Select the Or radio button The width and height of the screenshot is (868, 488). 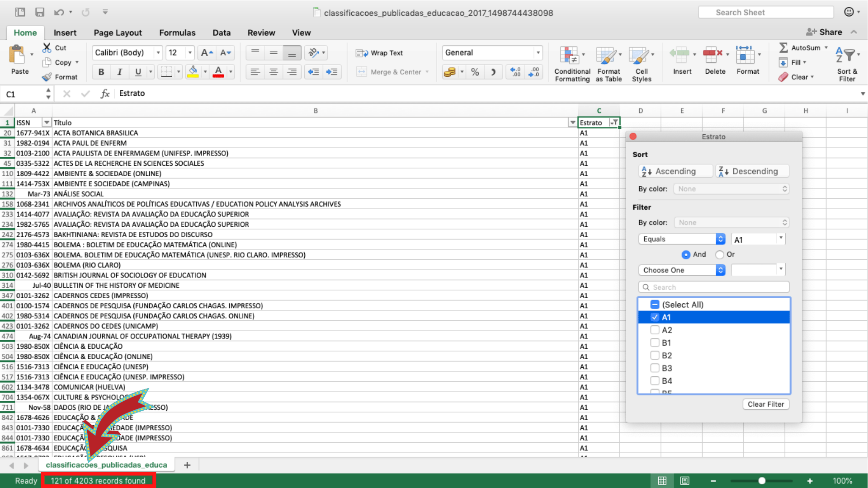pyautogui.click(x=720, y=254)
